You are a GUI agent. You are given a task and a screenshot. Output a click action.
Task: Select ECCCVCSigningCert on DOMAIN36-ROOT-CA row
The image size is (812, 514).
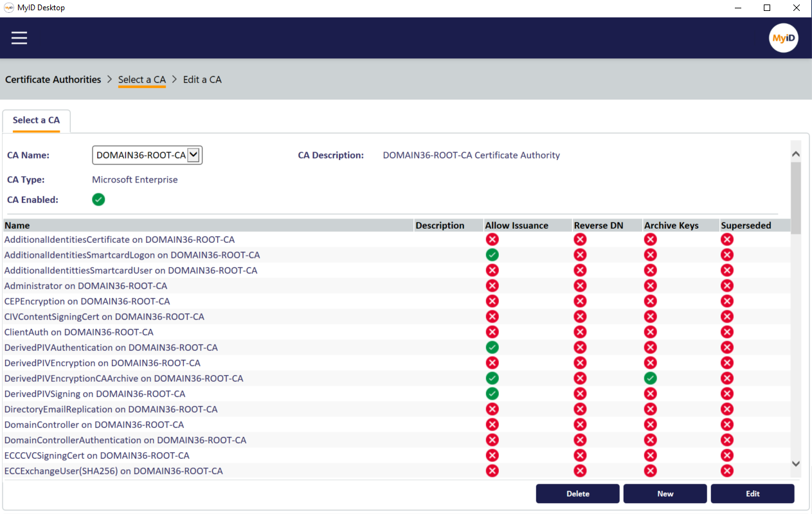pyautogui.click(x=397, y=456)
